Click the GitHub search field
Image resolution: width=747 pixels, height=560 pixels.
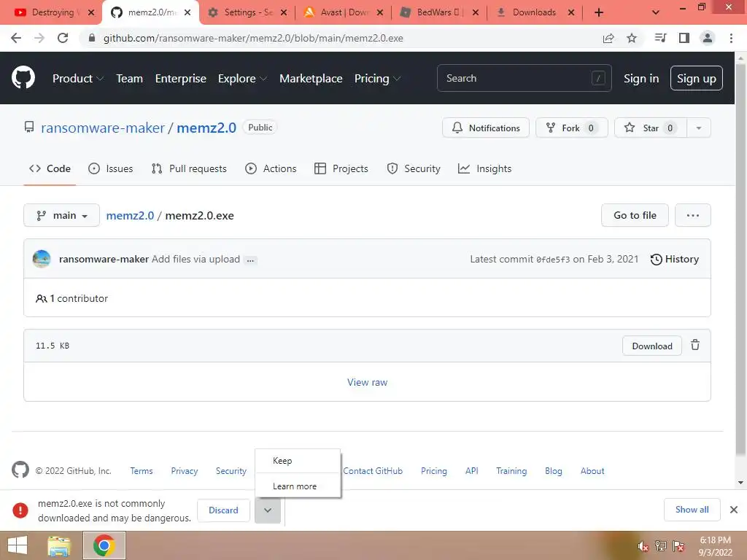tap(524, 78)
